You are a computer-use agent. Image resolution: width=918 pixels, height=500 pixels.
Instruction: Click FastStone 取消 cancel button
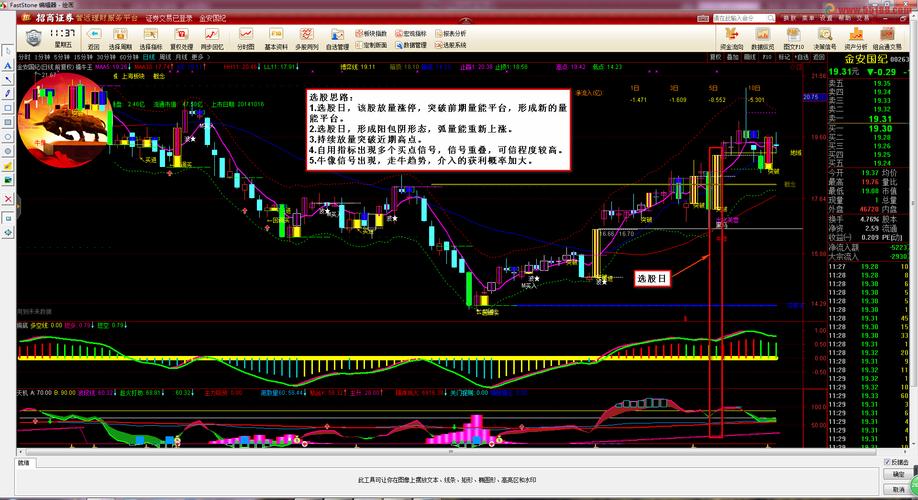898,489
